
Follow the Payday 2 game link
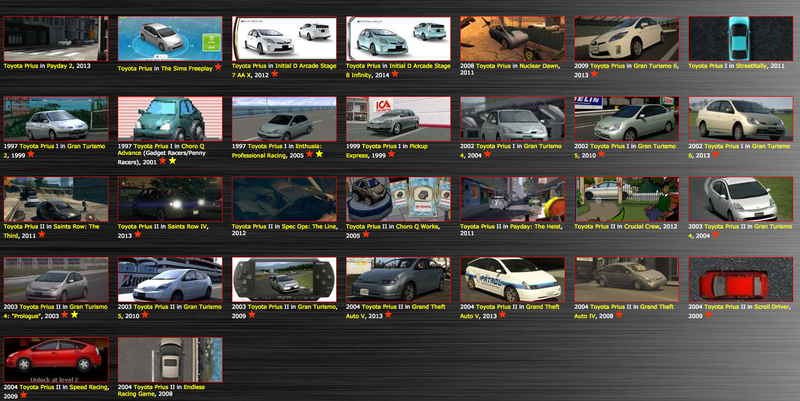pos(61,66)
